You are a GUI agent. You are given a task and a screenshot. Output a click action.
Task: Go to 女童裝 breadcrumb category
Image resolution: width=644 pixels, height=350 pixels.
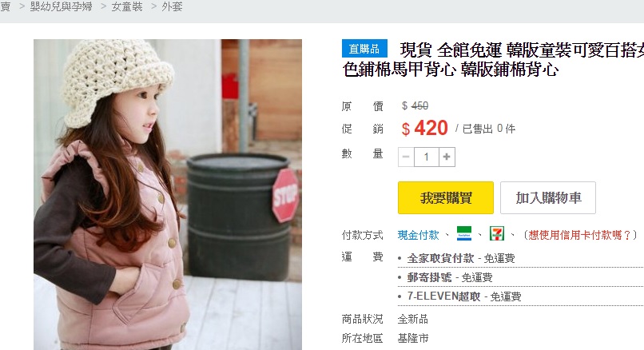coord(127,6)
